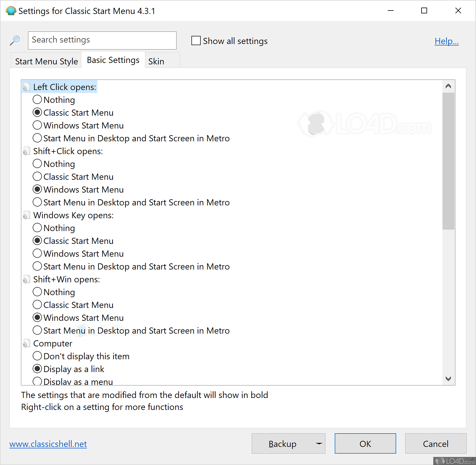Click the icon beside Computer setting
Screen dimensions: 476x465
[27, 344]
